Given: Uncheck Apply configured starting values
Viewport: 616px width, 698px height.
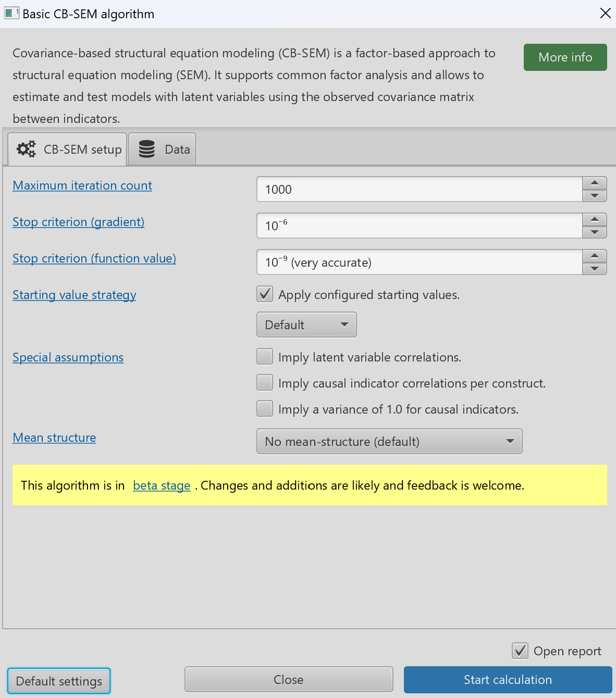Looking at the screenshot, I should (265, 294).
